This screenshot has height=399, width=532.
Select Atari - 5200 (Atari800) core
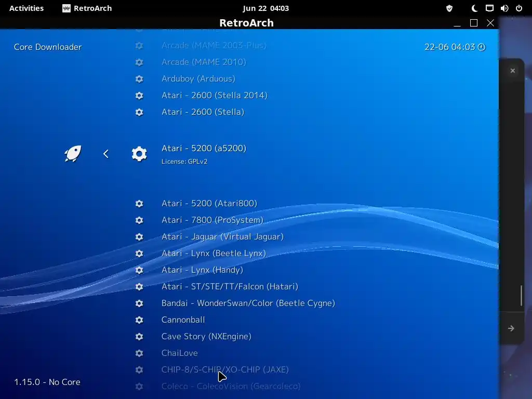[209, 203]
